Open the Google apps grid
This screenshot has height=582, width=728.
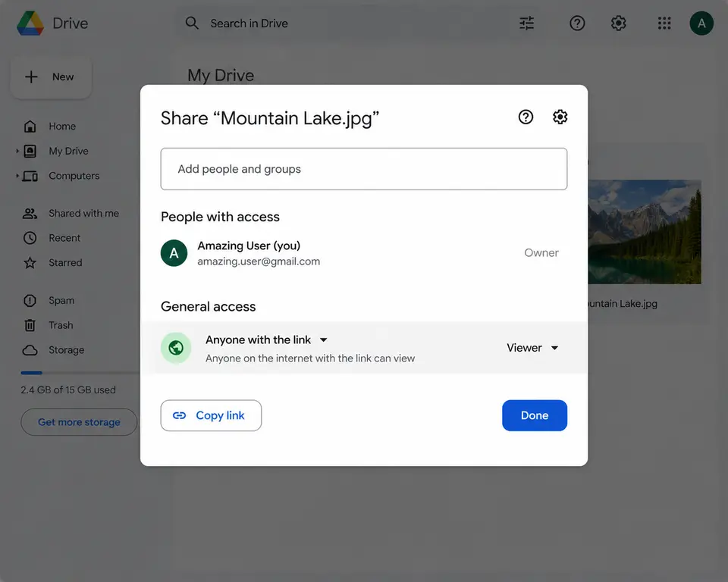[664, 23]
